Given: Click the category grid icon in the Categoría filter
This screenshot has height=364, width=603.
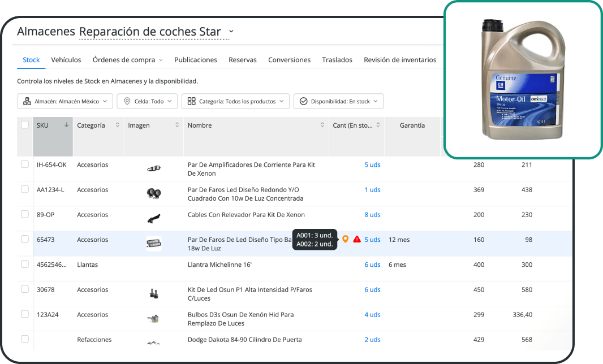Looking at the screenshot, I should pos(192,101).
